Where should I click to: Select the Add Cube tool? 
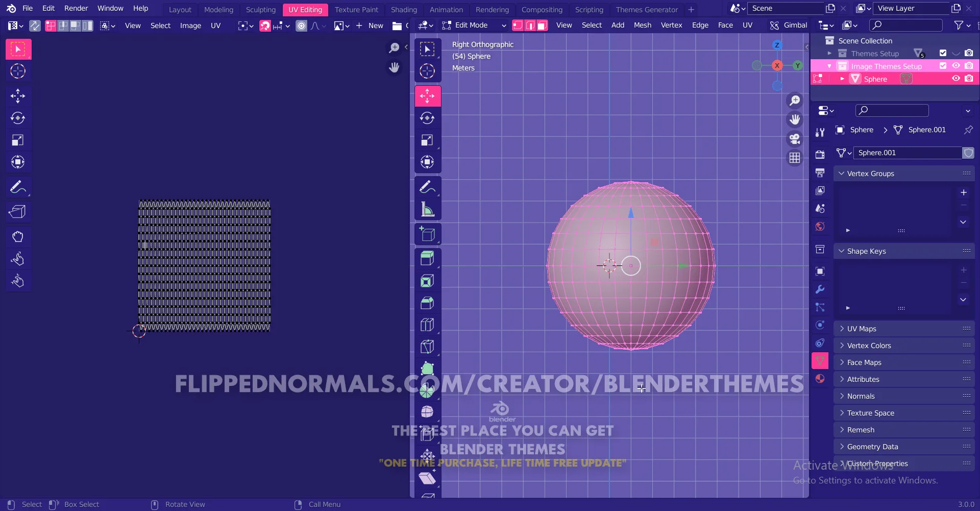[x=427, y=234]
